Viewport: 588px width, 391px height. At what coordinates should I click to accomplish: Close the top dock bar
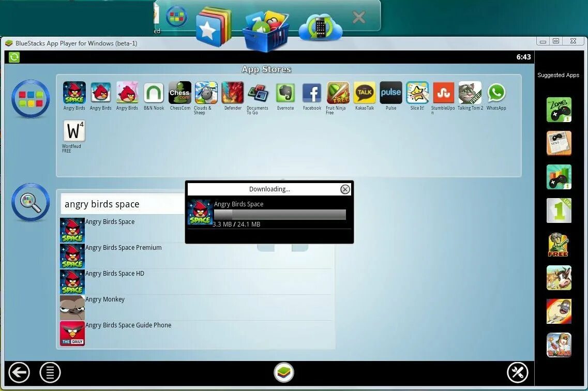[x=359, y=17]
